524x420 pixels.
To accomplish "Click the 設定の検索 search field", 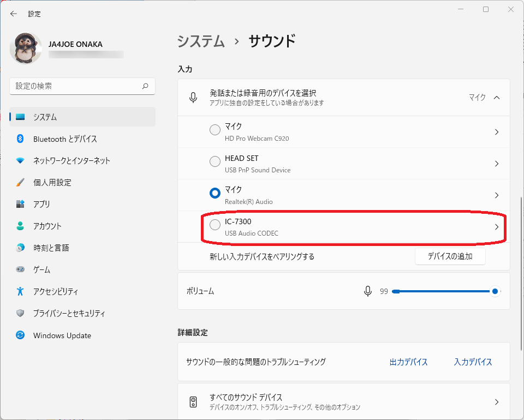I will 76,86.
